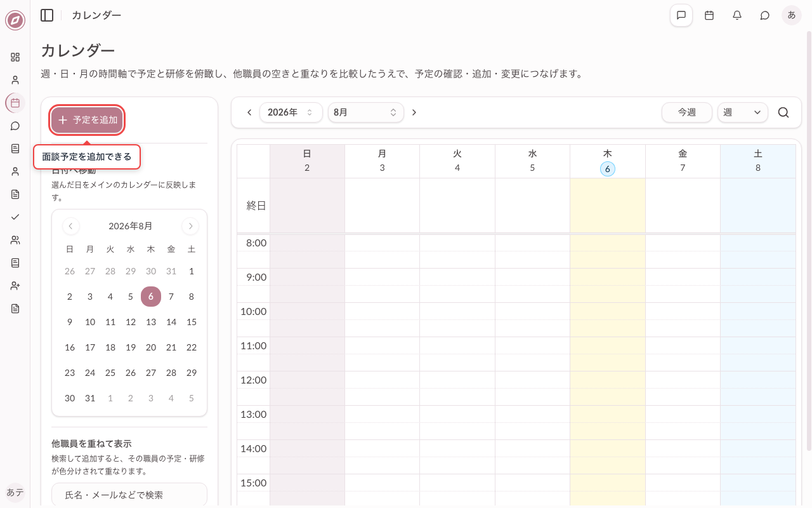Toggle the sidebar panel icon
This screenshot has height=508, width=812.
click(47, 15)
